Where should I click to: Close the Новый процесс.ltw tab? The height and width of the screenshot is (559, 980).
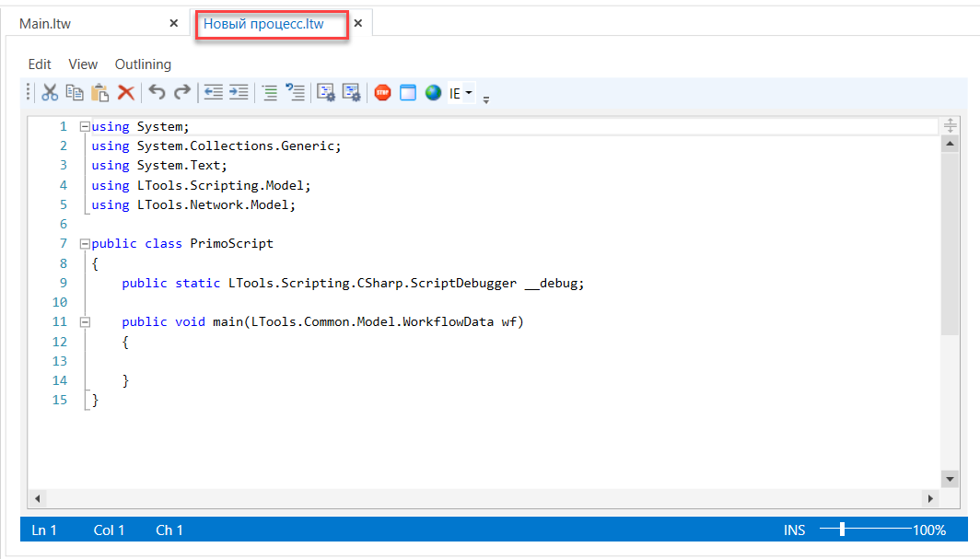tap(358, 24)
